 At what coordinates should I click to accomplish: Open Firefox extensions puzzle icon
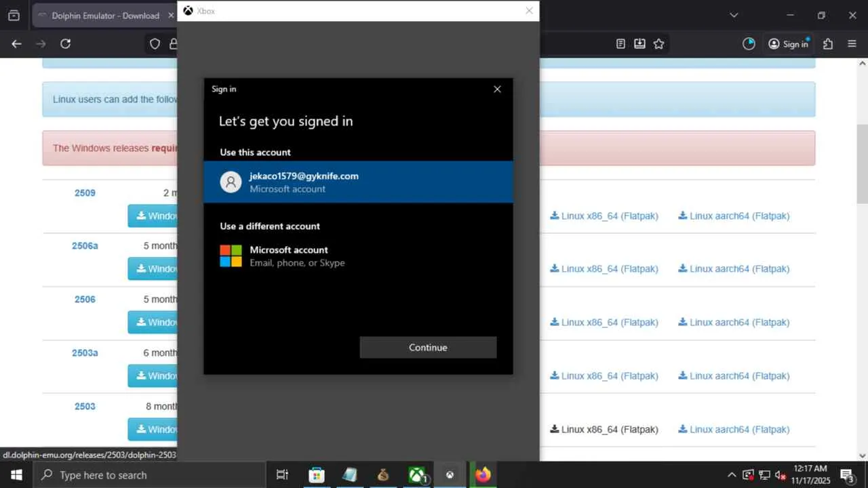[x=828, y=43]
